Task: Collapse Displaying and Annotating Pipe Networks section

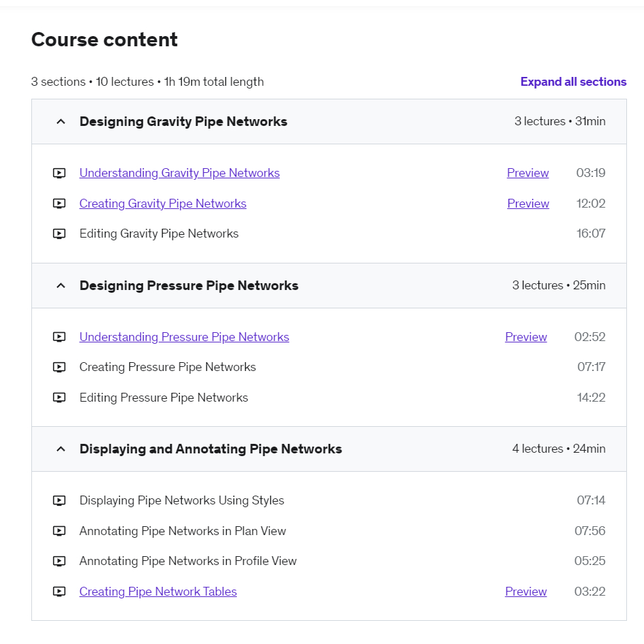Action: (x=61, y=449)
